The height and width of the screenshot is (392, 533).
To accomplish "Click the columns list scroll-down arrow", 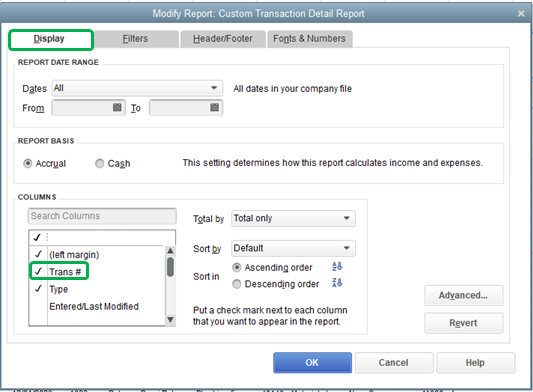I will [x=170, y=320].
